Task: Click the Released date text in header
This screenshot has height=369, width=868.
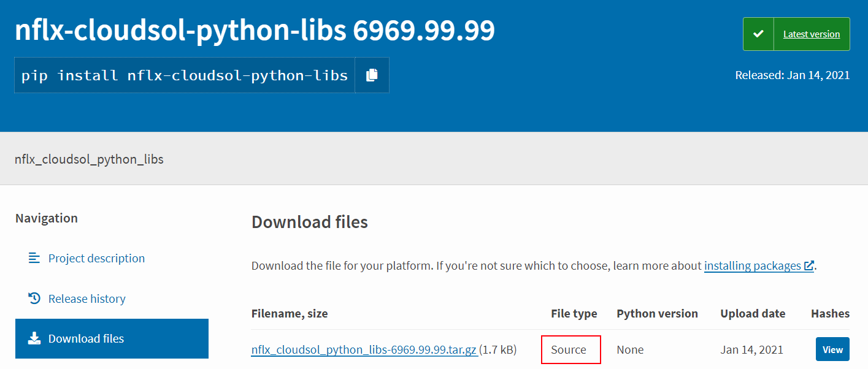Action: (x=792, y=75)
